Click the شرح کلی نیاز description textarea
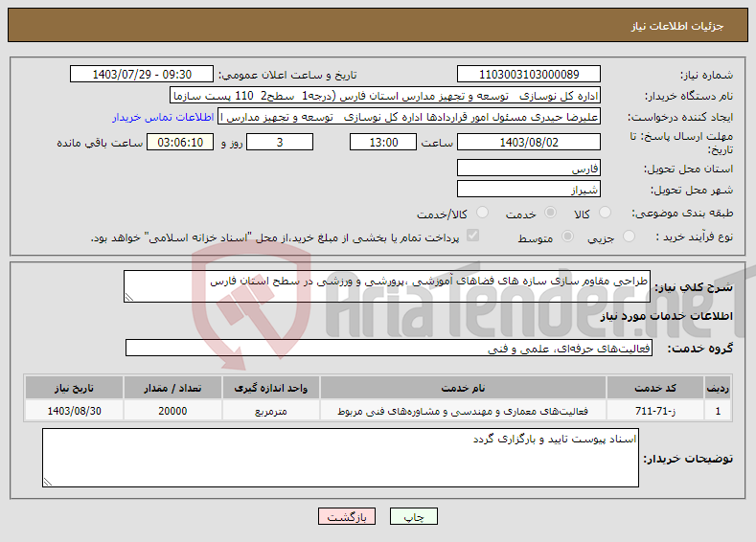The height and width of the screenshot is (542, 756). [387, 286]
